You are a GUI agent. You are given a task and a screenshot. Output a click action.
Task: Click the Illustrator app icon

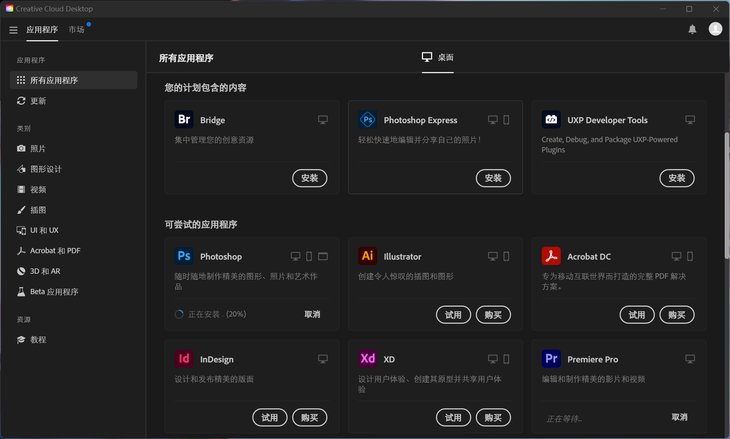[x=367, y=256]
